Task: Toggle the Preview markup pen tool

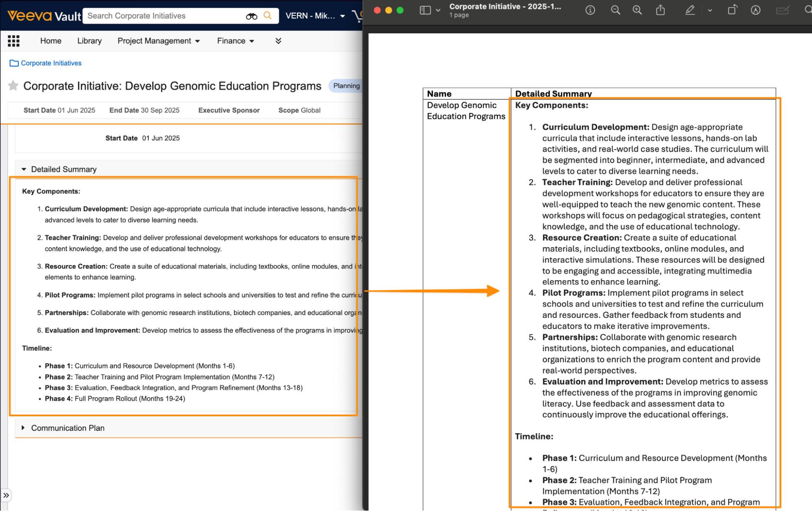Action: pos(690,10)
